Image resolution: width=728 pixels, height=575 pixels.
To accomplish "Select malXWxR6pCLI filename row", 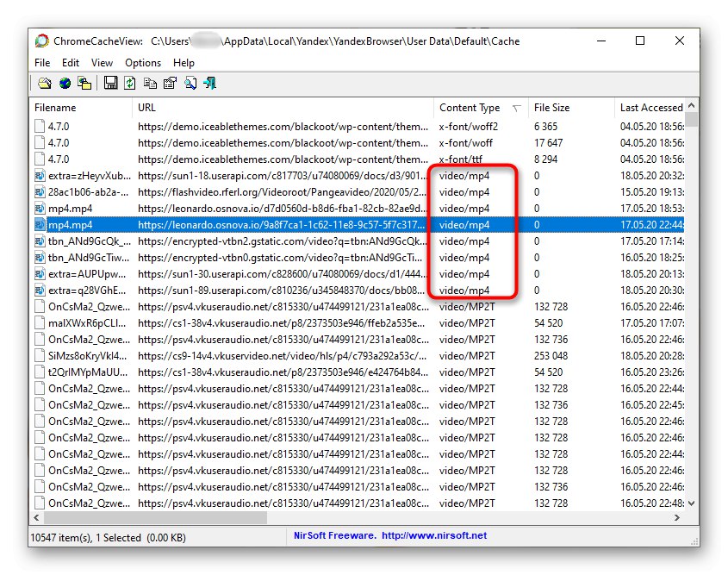I will 357,323.
